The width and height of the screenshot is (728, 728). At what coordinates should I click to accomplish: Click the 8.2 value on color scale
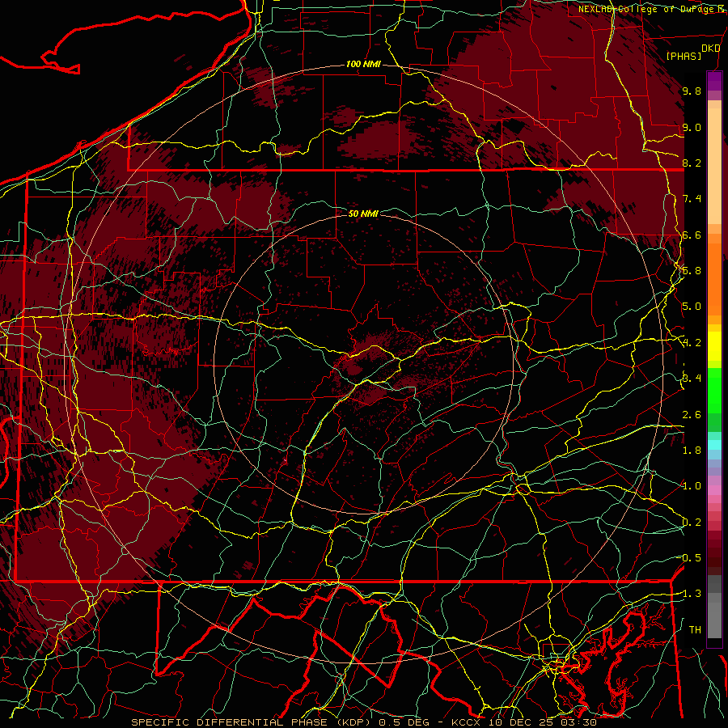[692, 163]
